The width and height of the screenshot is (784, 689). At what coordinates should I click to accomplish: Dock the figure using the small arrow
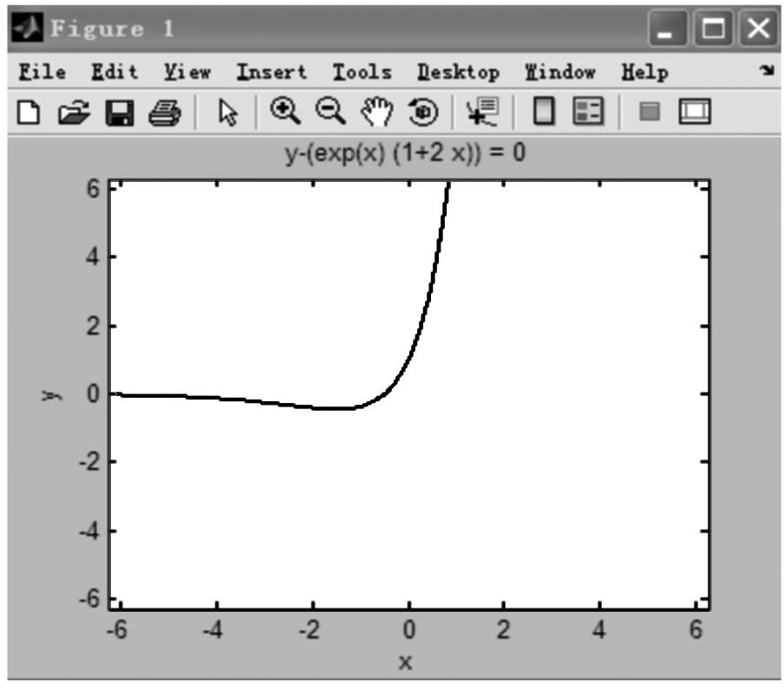(x=766, y=70)
